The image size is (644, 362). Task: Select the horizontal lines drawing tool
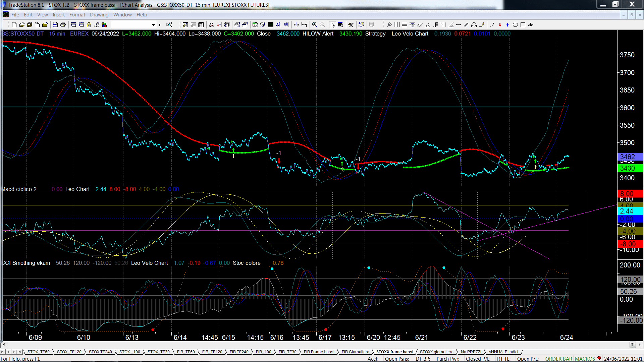coord(404,25)
